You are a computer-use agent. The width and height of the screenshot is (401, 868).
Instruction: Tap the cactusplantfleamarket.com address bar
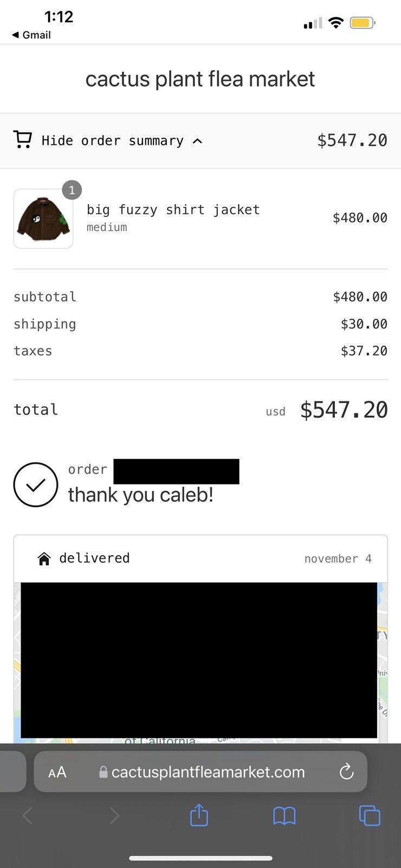[200, 771]
